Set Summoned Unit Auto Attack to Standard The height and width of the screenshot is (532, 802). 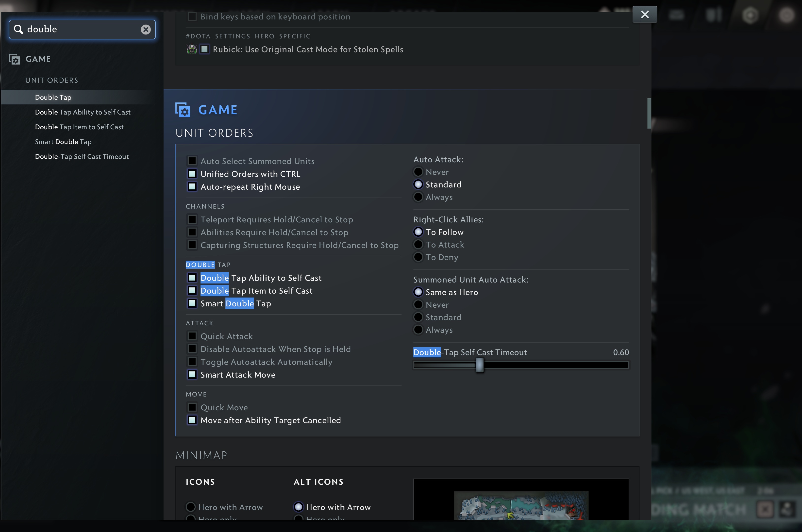pos(418,317)
